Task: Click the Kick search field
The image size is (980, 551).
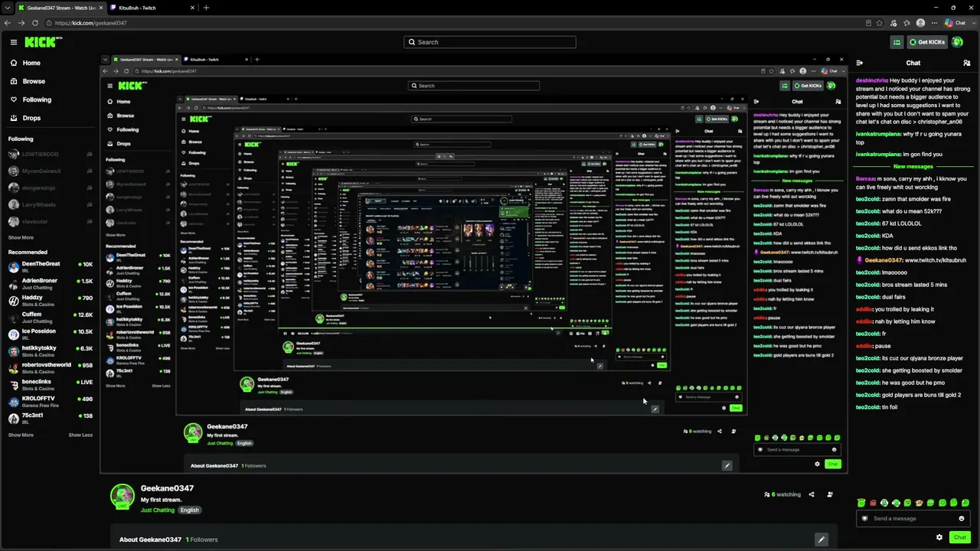Action: (x=490, y=42)
